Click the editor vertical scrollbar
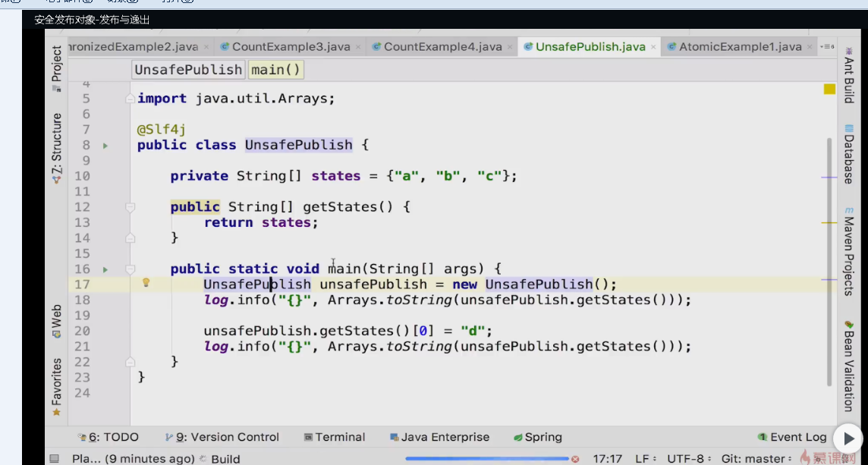 tap(829, 261)
